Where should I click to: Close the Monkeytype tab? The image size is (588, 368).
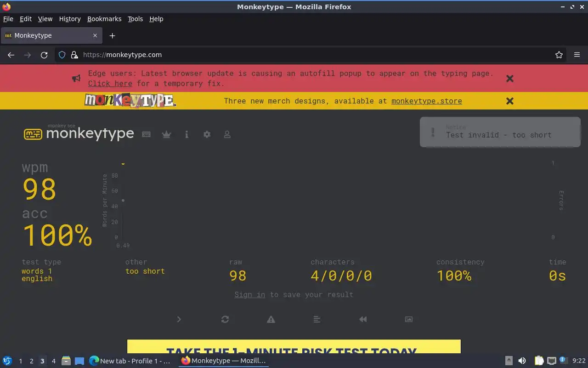point(95,35)
